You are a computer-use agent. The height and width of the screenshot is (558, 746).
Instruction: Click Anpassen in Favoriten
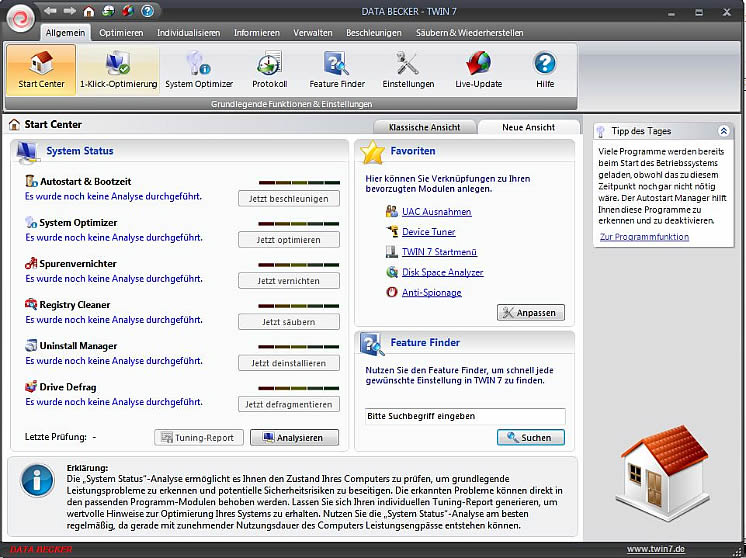(531, 313)
